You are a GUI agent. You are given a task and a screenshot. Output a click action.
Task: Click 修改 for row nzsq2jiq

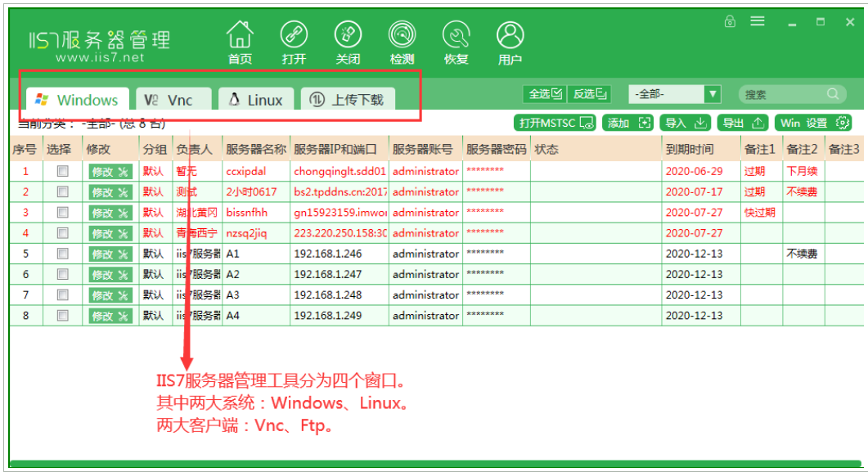click(x=110, y=233)
